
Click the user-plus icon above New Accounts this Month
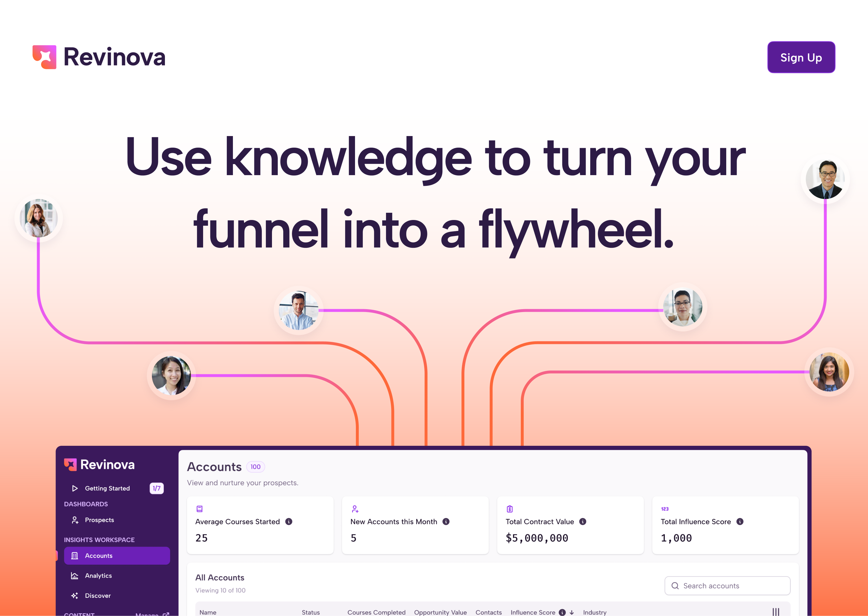[x=355, y=509]
